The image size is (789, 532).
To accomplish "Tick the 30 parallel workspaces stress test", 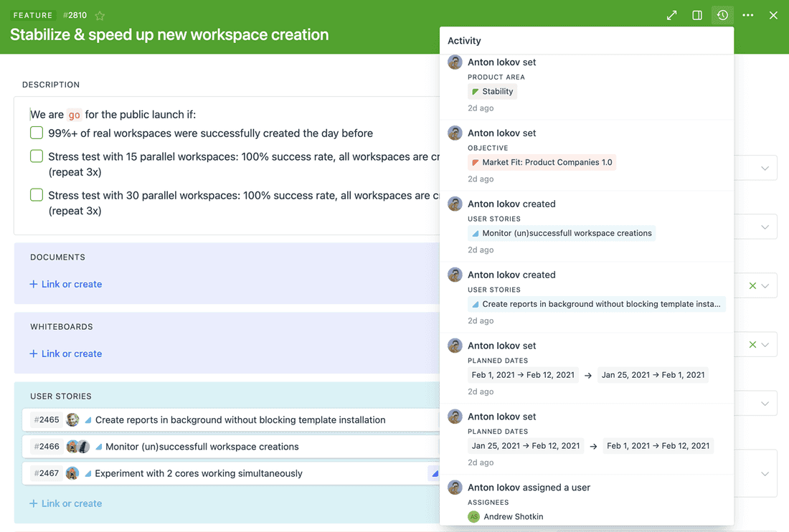I will pyautogui.click(x=37, y=195).
